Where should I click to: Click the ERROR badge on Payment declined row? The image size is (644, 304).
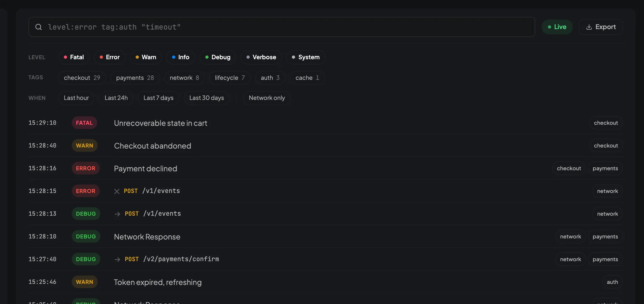[86, 168]
